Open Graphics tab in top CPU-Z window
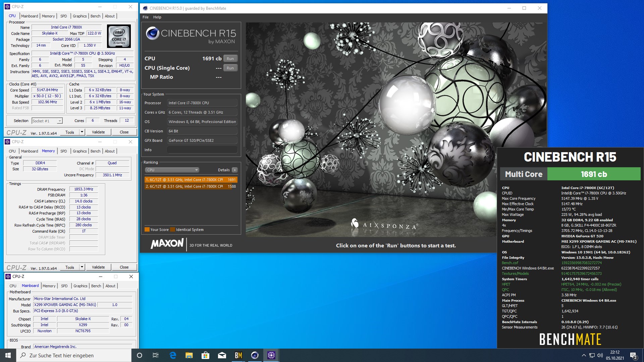The width and height of the screenshot is (644, 362). point(79,16)
